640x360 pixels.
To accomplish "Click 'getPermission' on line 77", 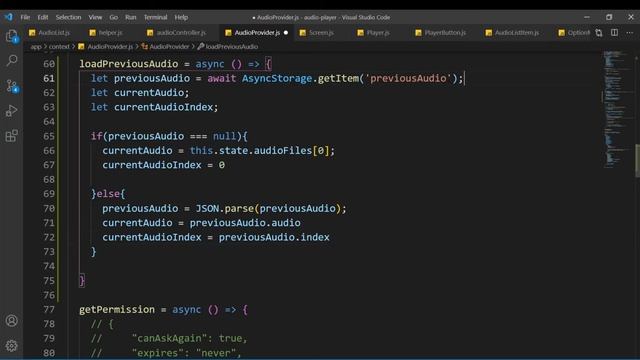I will click(x=117, y=310).
